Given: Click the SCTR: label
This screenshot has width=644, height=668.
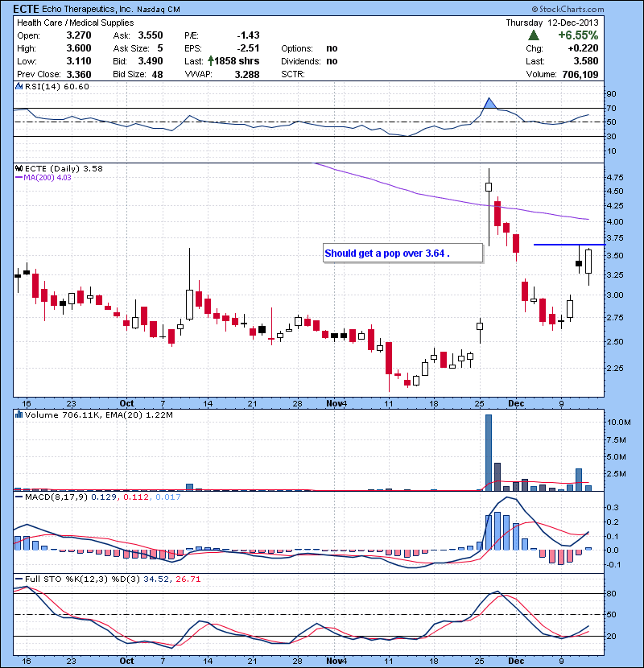Looking at the screenshot, I should [x=293, y=75].
